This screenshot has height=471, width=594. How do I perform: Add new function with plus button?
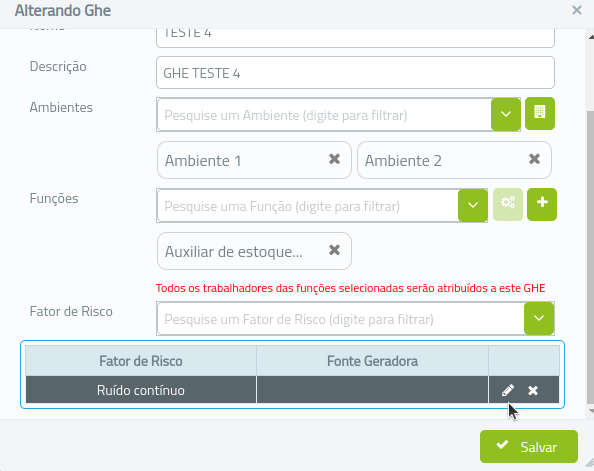542,204
